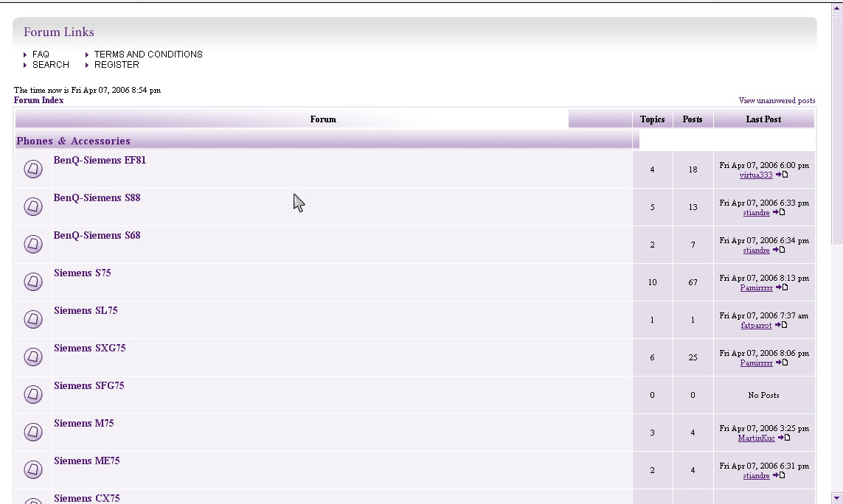The image size is (843, 504).
Task: Open the BenQ-Siemens S88 forum
Action: coord(97,197)
